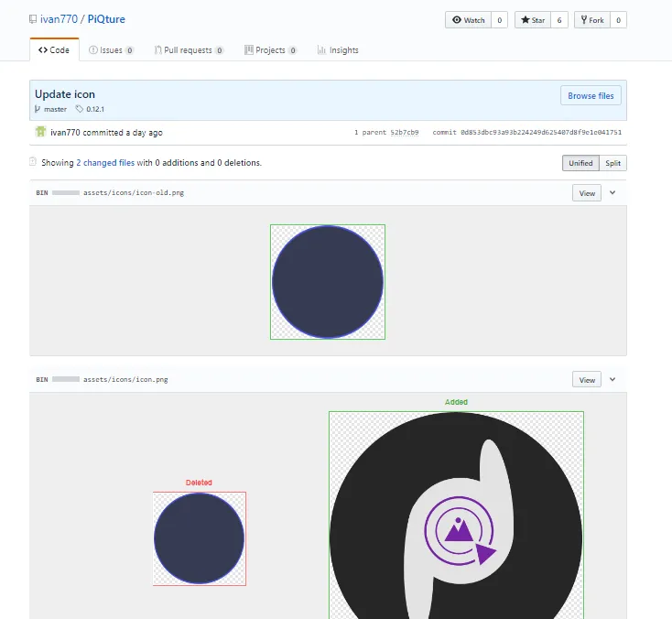Screen dimensions: 672x619
Task: Click the Insights tab graph icon
Action: pyautogui.click(x=321, y=49)
